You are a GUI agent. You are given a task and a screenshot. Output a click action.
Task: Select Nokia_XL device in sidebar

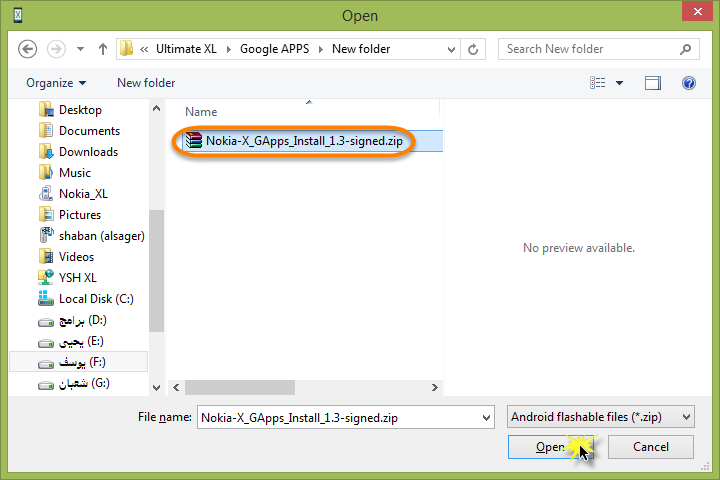[x=83, y=194]
